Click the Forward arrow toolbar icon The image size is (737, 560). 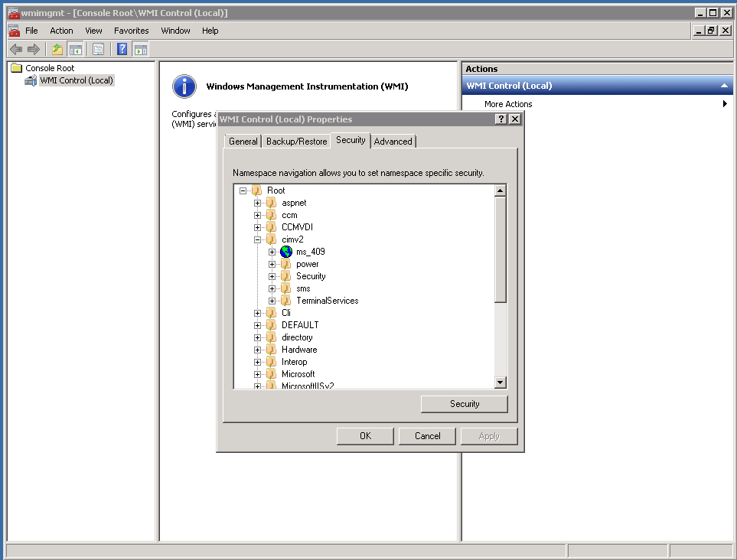coord(34,49)
